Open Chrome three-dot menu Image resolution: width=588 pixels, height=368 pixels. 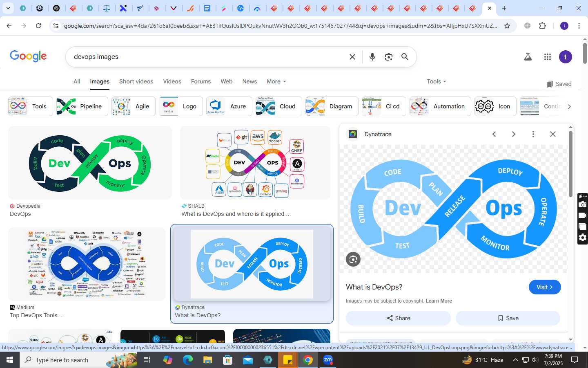[579, 26]
